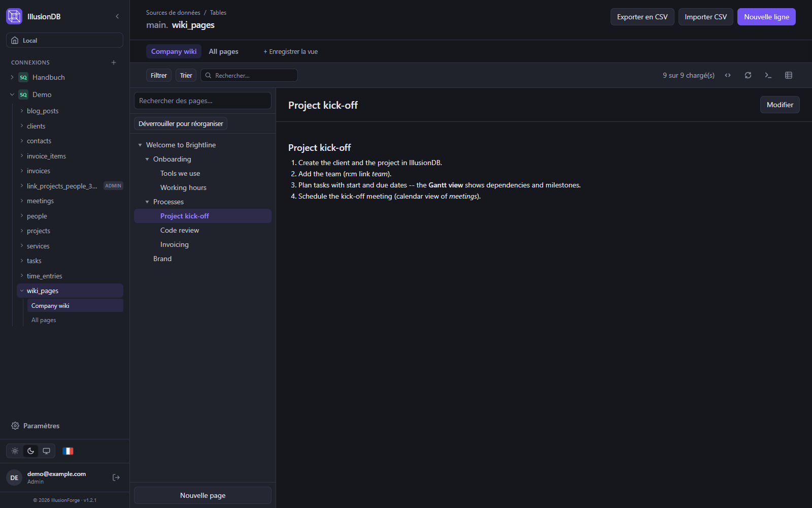Click Enregistrer la vue
Image resolution: width=812 pixels, height=508 pixels.
[x=290, y=51]
